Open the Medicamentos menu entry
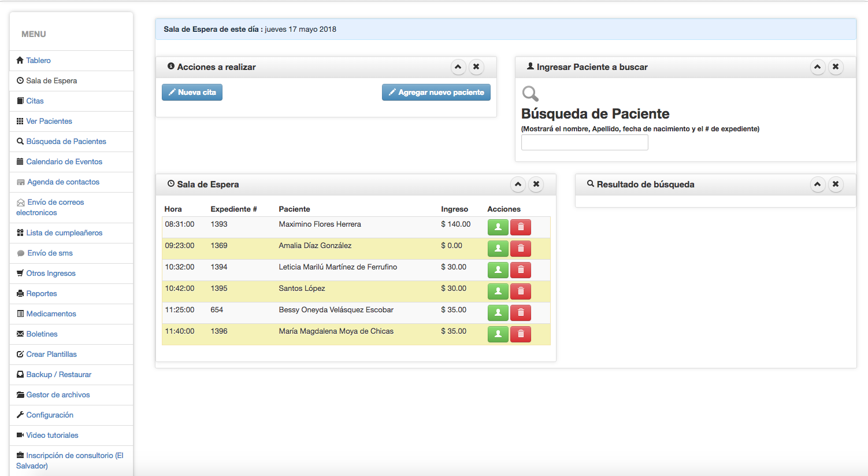Image resolution: width=868 pixels, height=476 pixels. [51, 314]
